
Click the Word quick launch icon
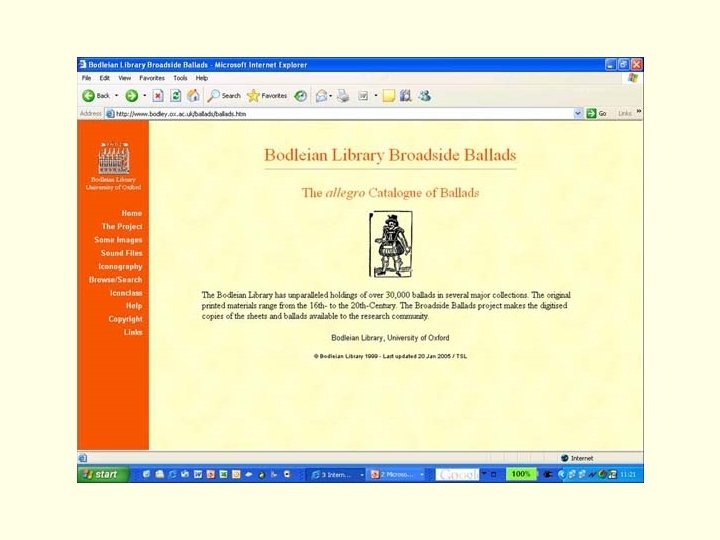(x=198, y=474)
